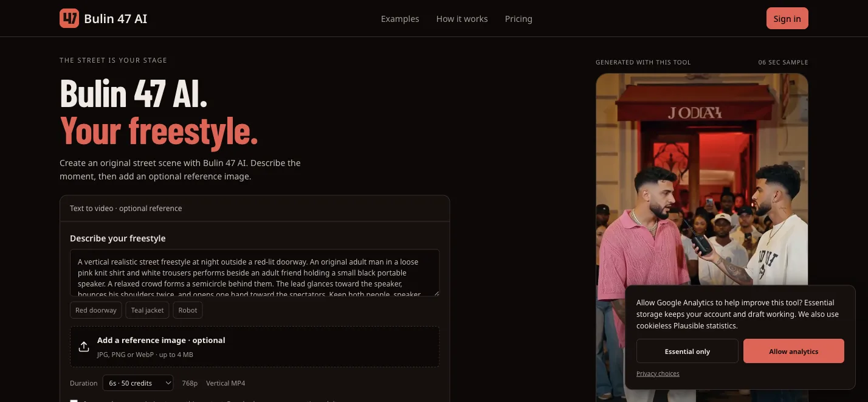Open the Examples nav link
The image size is (868, 402).
[400, 19]
